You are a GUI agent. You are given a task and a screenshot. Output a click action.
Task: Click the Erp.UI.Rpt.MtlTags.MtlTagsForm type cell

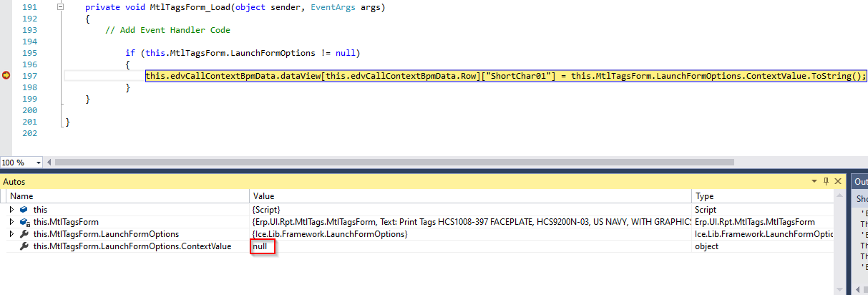754,222
